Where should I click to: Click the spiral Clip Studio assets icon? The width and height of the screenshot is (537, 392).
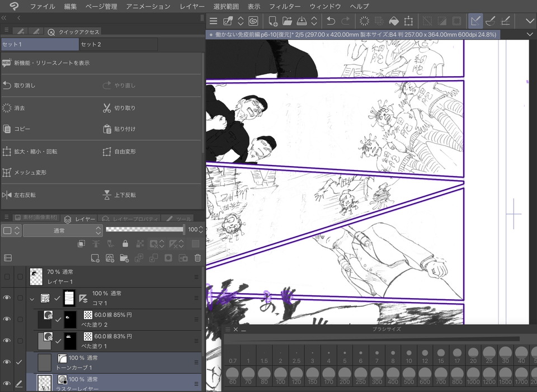coord(253,21)
